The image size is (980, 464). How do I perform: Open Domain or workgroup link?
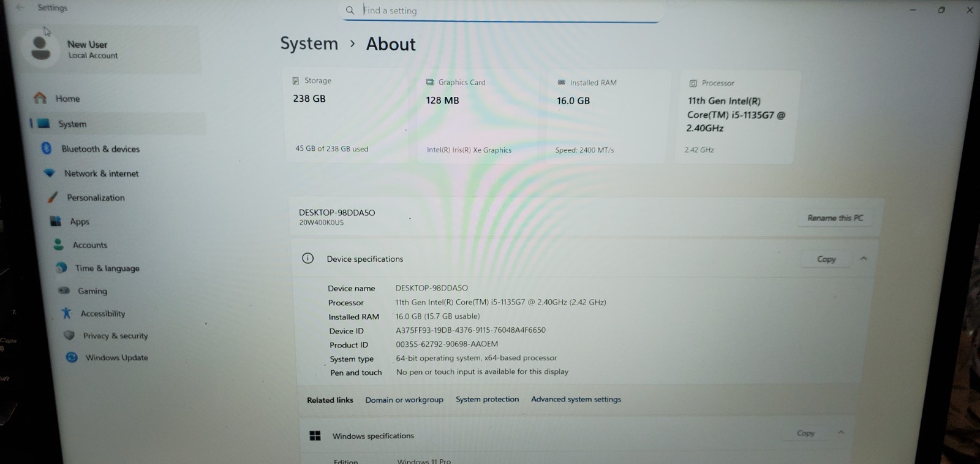[404, 400]
